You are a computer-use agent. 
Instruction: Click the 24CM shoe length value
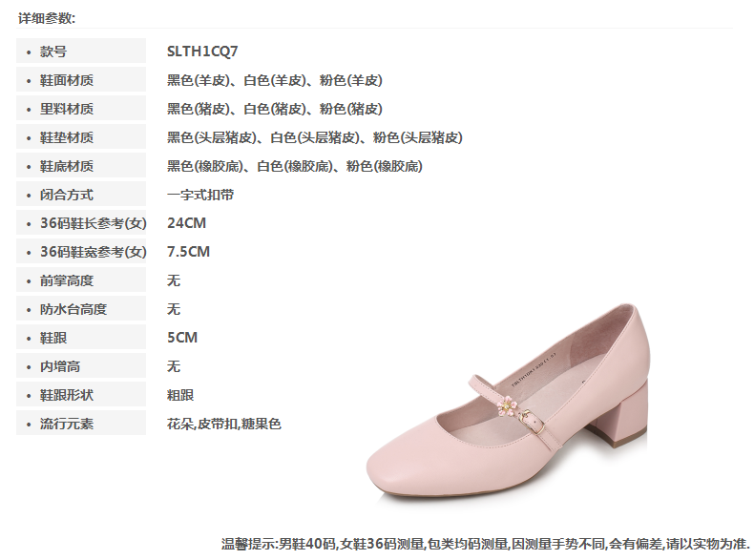[x=186, y=223]
